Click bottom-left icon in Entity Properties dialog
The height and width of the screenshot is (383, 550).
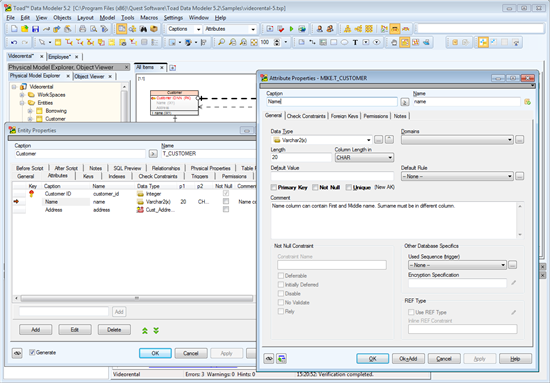[x=17, y=353]
